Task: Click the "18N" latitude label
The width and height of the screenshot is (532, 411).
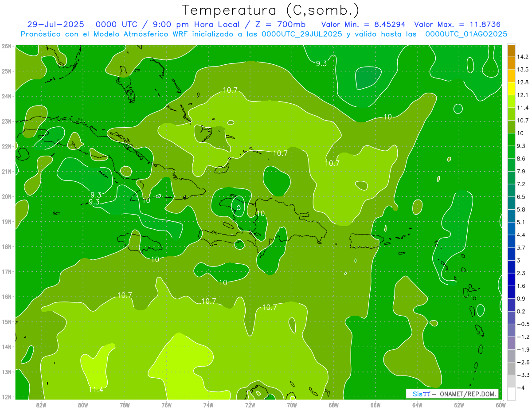Action: tap(7, 247)
